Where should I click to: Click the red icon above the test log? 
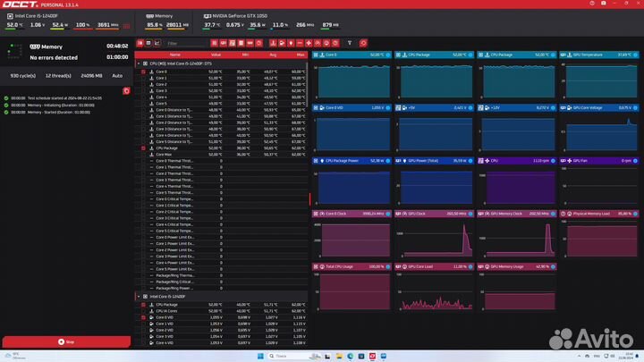[126, 90]
